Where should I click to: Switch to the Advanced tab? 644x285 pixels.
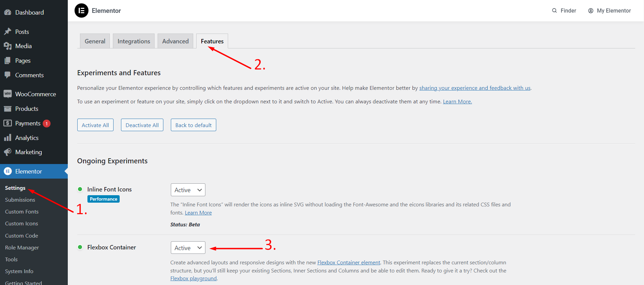click(x=175, y=41)
